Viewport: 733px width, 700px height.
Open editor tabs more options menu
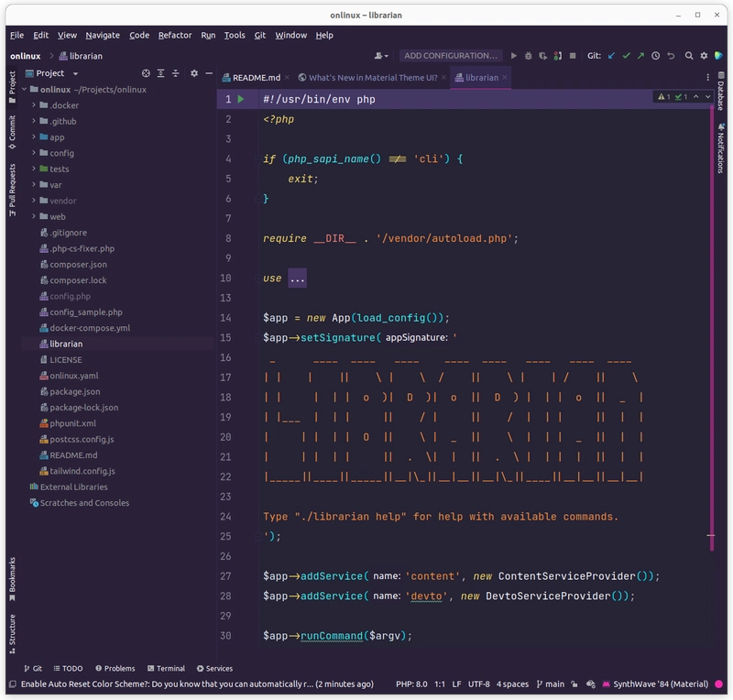coord(707,77)
